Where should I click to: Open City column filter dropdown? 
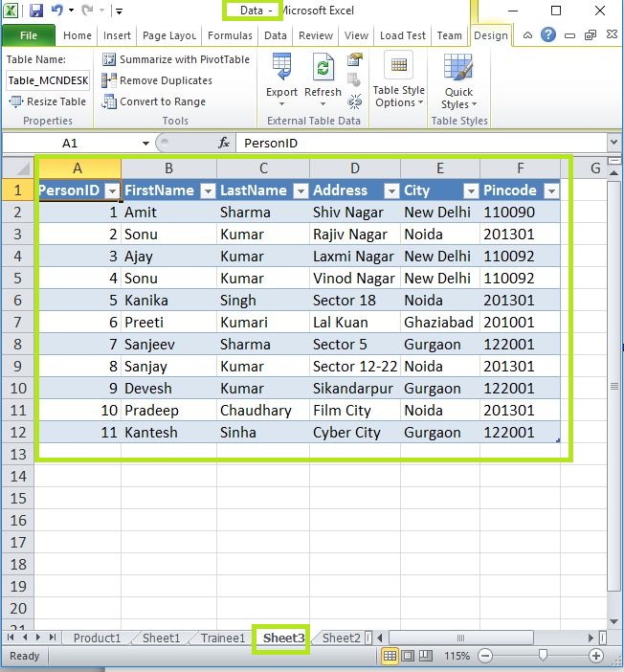tap(471, 190)
